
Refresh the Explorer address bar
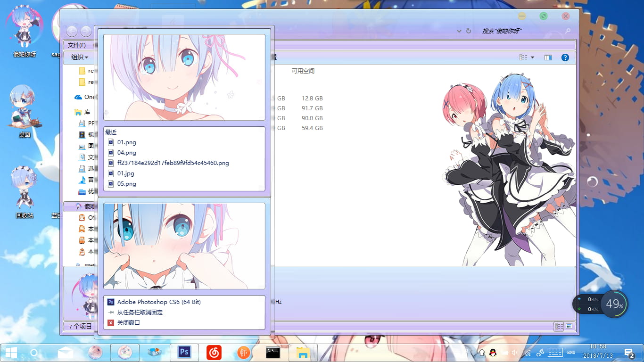[469, 31]
